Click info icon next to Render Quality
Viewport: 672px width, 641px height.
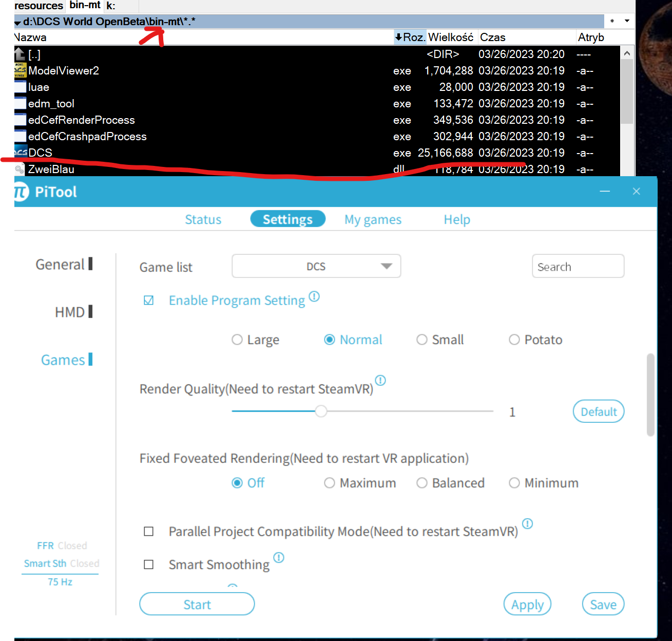pyautogui.click(x=380, y=381)
